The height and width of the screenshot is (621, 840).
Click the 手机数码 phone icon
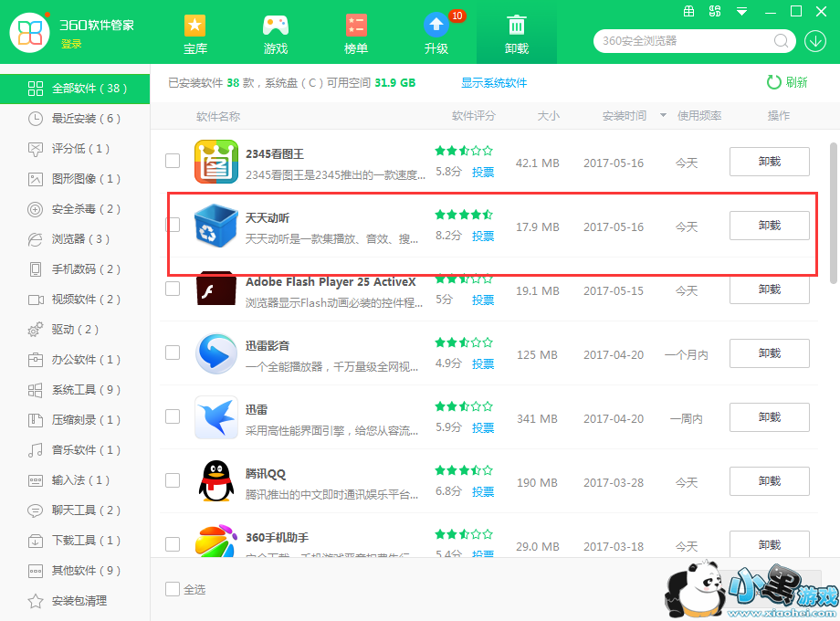pos(36,269)
